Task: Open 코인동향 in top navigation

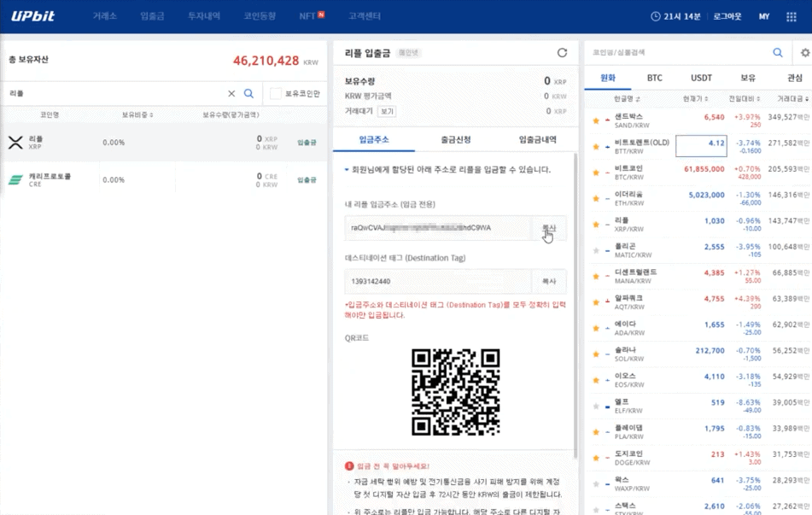Action: click(x=260, y=16)
